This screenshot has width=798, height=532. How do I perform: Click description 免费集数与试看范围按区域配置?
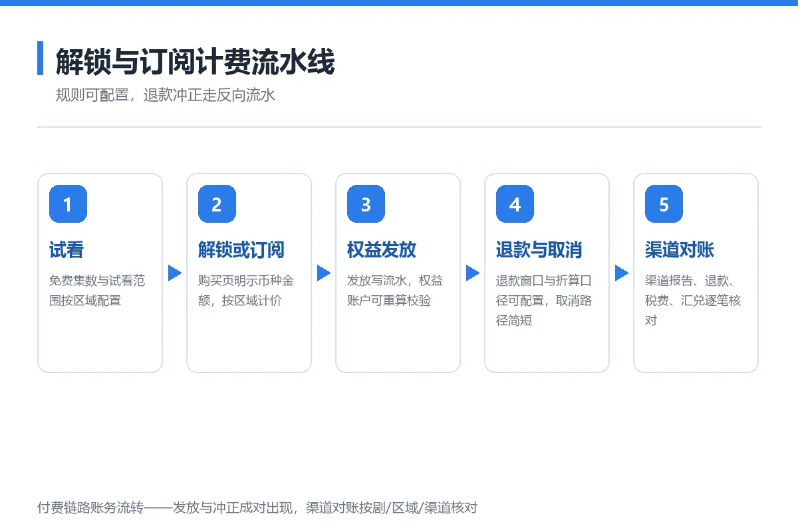(x=97, y=291)
